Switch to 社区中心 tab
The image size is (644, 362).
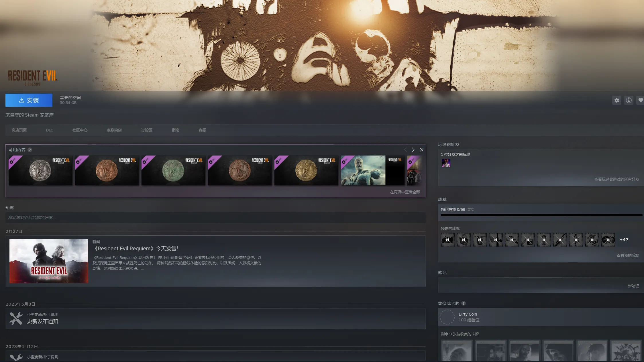[x=80, y=130]
